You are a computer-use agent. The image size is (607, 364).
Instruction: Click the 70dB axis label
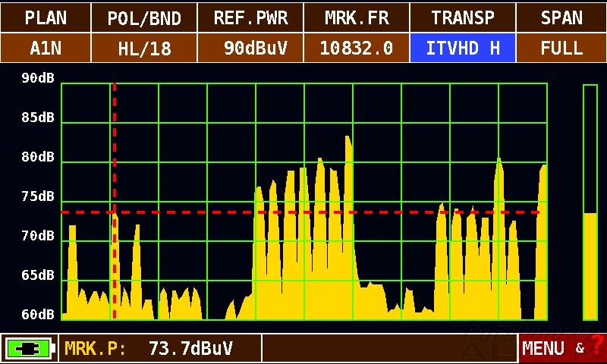[38, 236]
